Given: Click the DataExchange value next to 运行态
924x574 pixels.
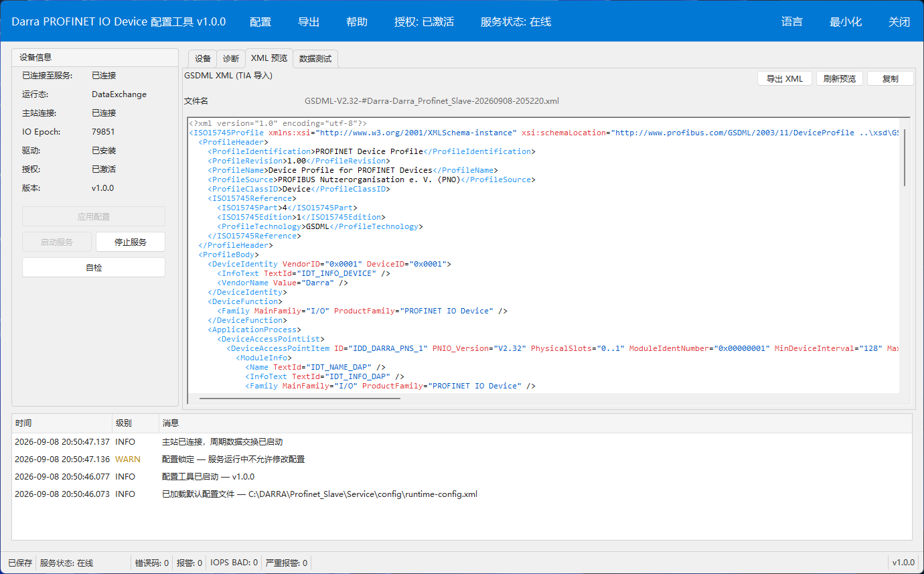Looking at the screenshot, I should coord(119,94).
